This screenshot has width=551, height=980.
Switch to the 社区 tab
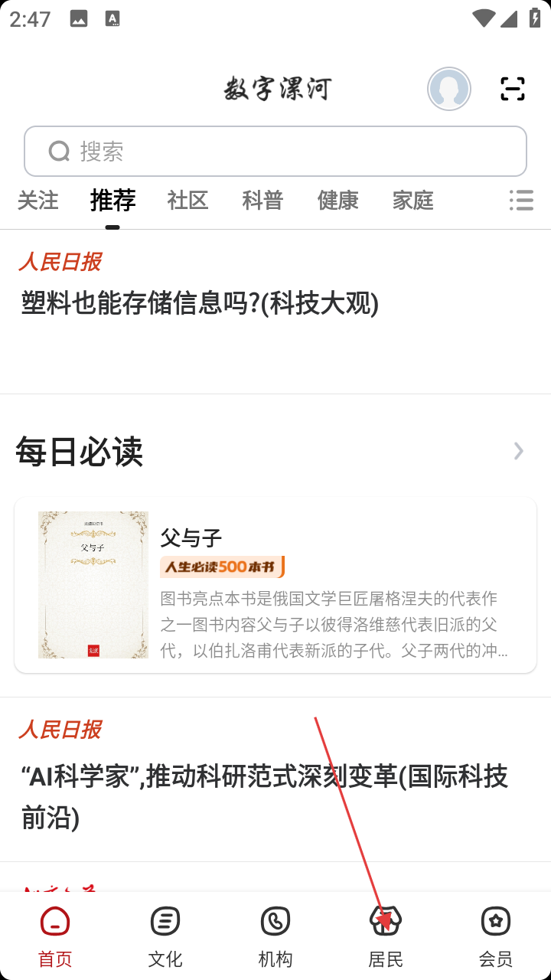pos(187,201)
